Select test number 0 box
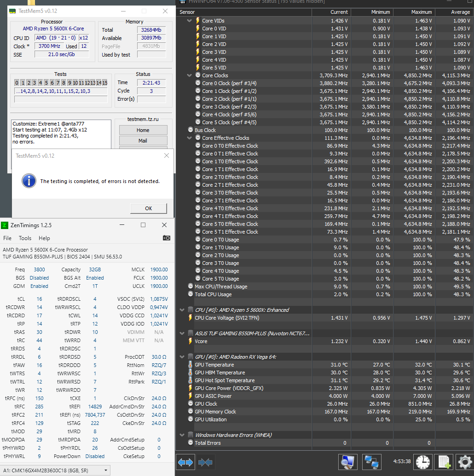The width and height of the screenshot is (474, 476). 17,83
